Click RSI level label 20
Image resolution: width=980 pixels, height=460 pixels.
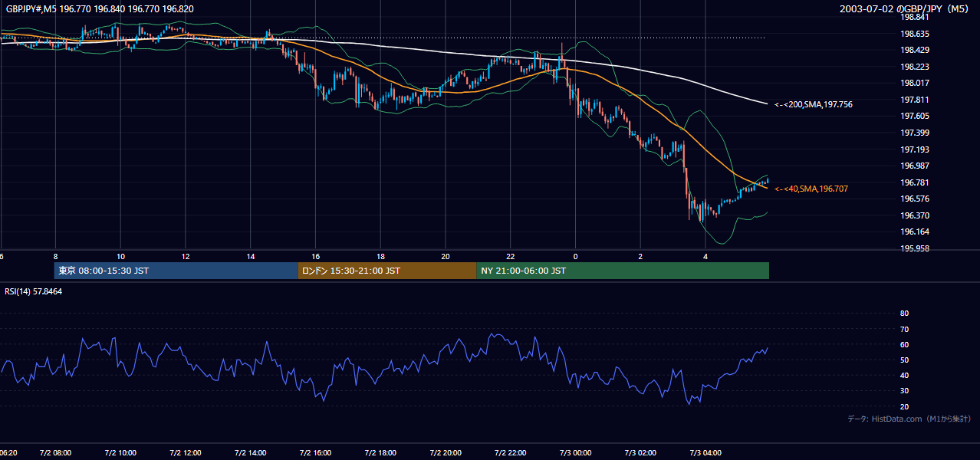(x=904, y=406)
